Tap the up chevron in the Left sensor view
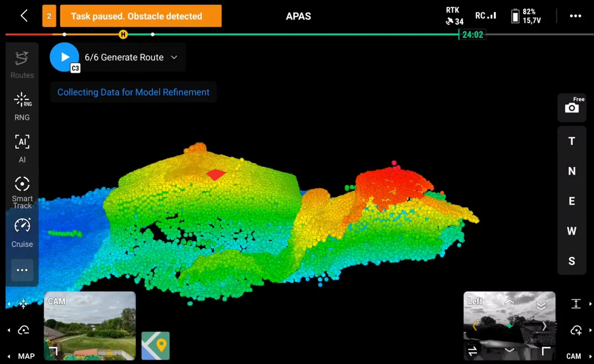Viewport: 594px width, 364px height. [x=509, y=302]
